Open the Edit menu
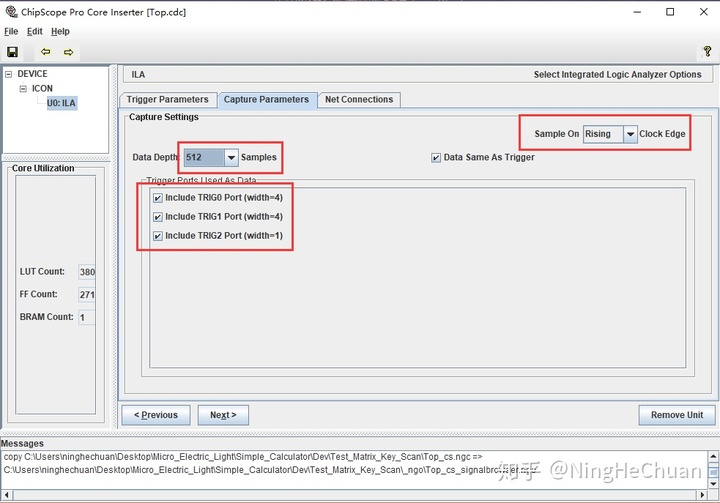This screenshot has width=720, height=503. click(x=34, y=31)
